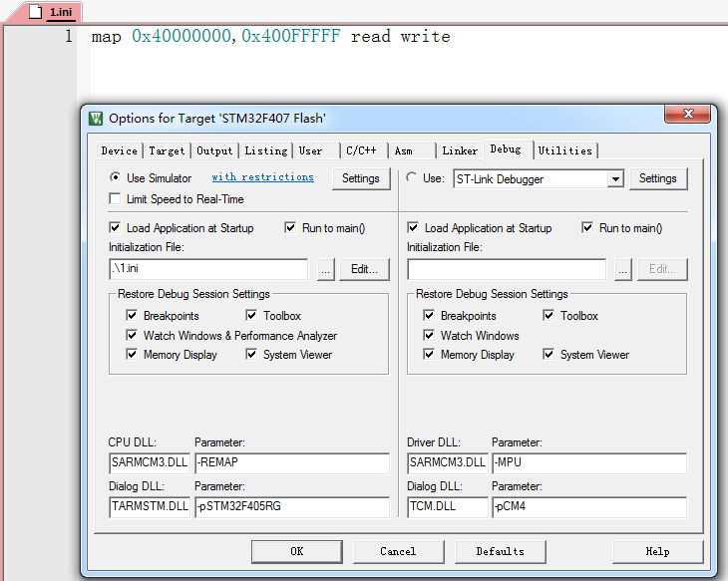Click the -pSTM32F405RG parameter field
This screenshot has height=581, width=728.
point(292,506)
